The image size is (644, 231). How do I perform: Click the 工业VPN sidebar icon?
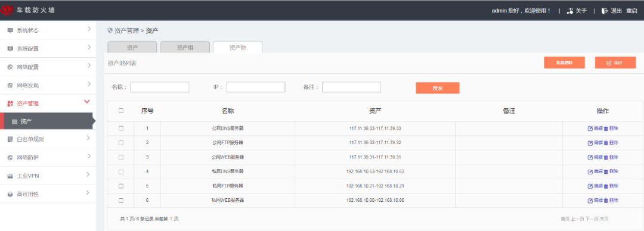(x=10, y=176)
